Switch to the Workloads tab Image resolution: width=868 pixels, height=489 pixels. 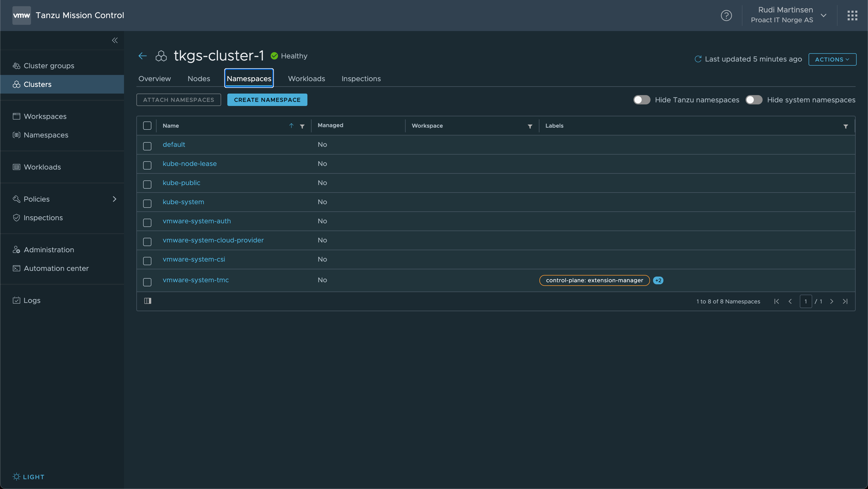pyautogui.click(x=306, y=79)
